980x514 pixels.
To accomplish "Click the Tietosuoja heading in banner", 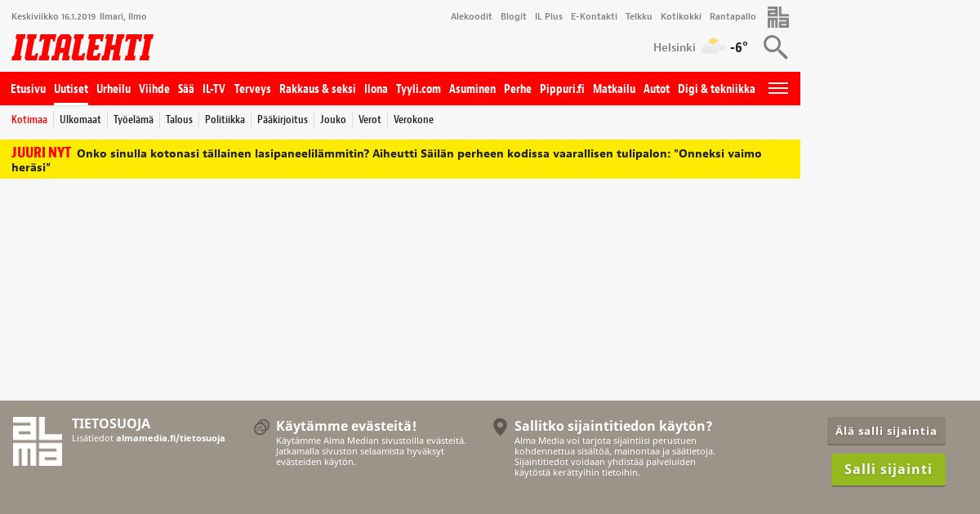I will (x=111, y=423).
